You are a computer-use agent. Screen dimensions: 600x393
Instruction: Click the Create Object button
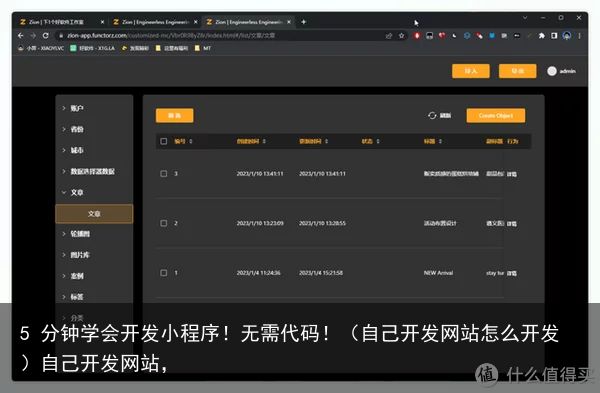[496, 116]
